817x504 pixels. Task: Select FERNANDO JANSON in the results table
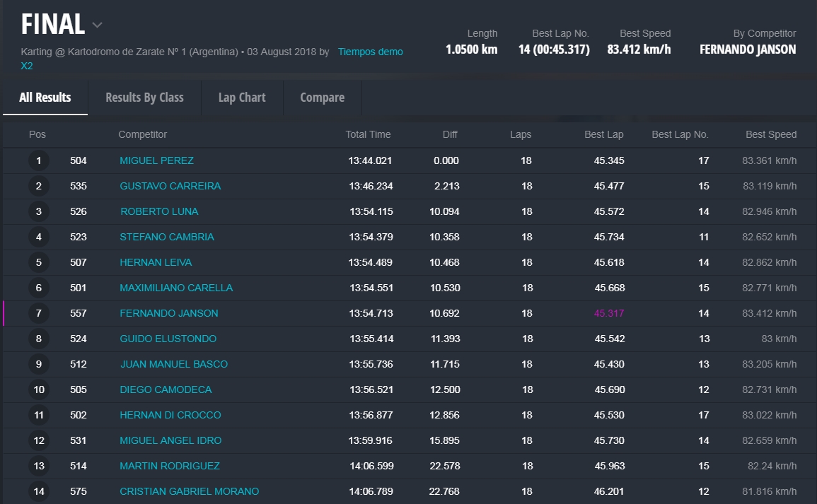tap(168, 313)
